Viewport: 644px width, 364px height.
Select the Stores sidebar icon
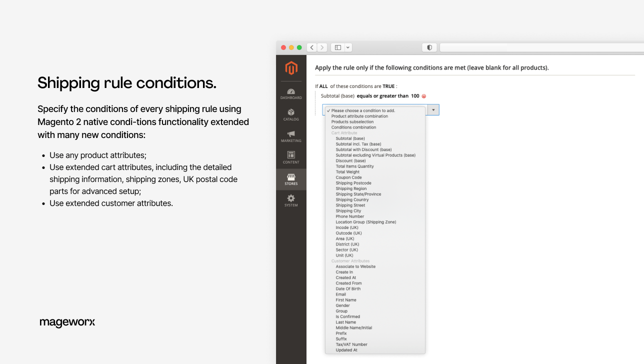tap(291, 179)
